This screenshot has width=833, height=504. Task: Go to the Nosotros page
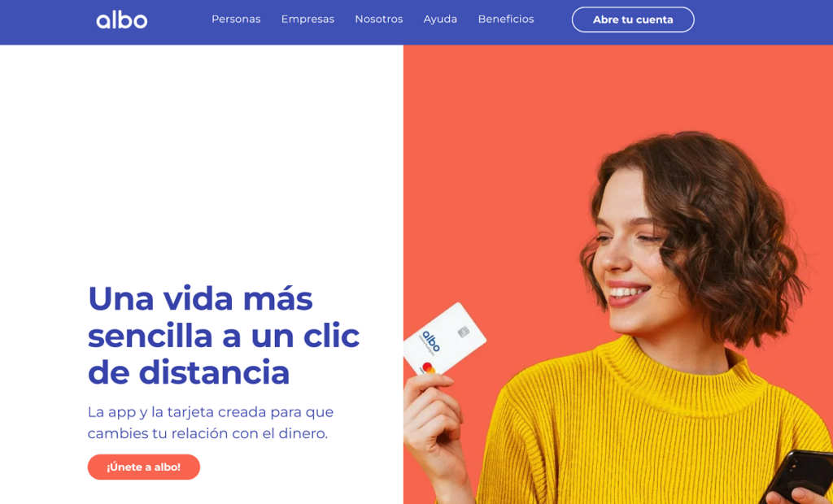379,20
